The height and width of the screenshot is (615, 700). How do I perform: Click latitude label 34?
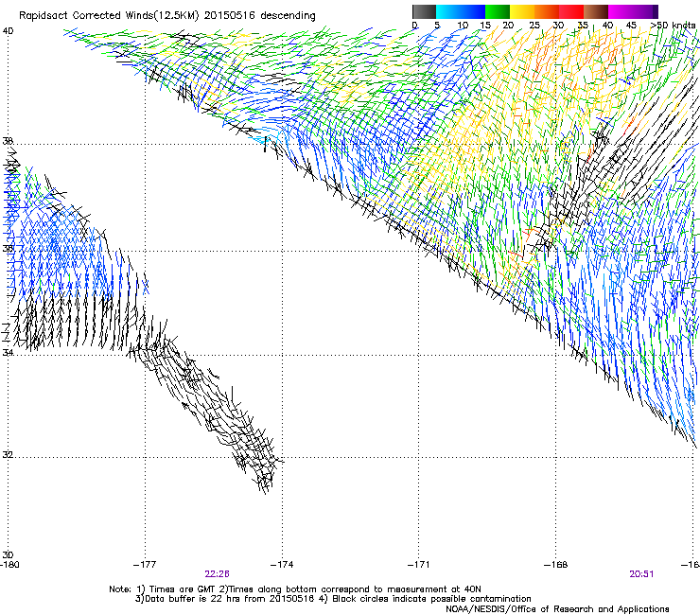click(8, 352)
